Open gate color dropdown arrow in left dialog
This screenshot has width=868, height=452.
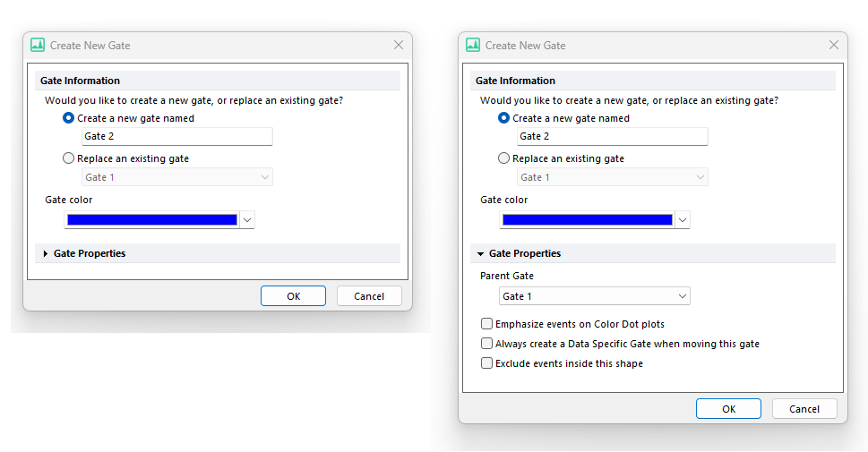[x=247, y=220]
